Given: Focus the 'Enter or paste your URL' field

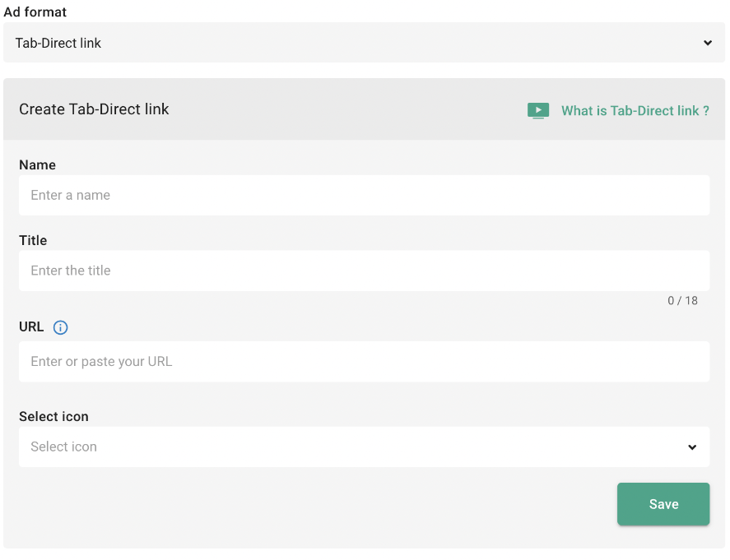Looking at the screenshot, I should (x=364, y=362).
